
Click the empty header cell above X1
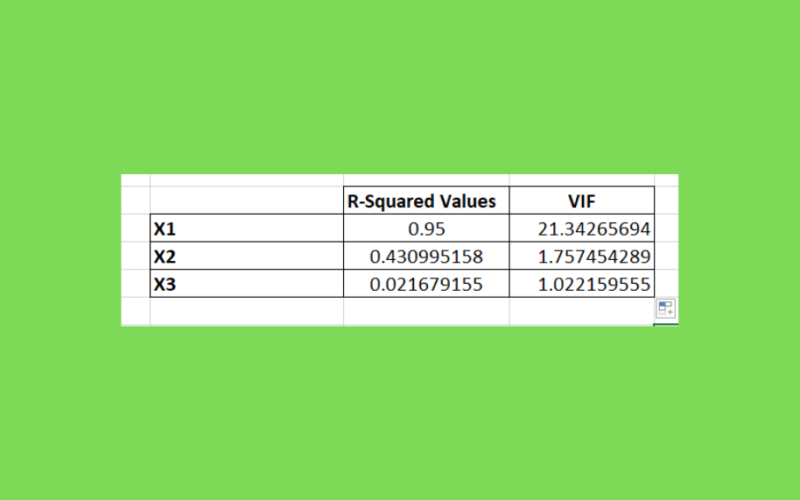click(x=247, y=201)
